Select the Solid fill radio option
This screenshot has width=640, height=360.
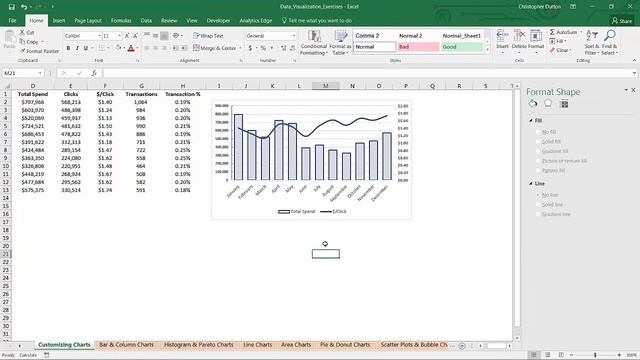point(538,142)
